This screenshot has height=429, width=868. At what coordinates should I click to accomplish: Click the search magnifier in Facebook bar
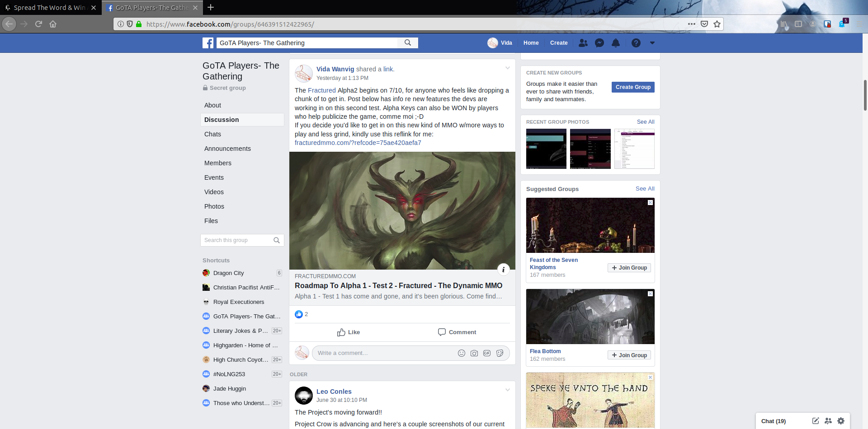408,43
